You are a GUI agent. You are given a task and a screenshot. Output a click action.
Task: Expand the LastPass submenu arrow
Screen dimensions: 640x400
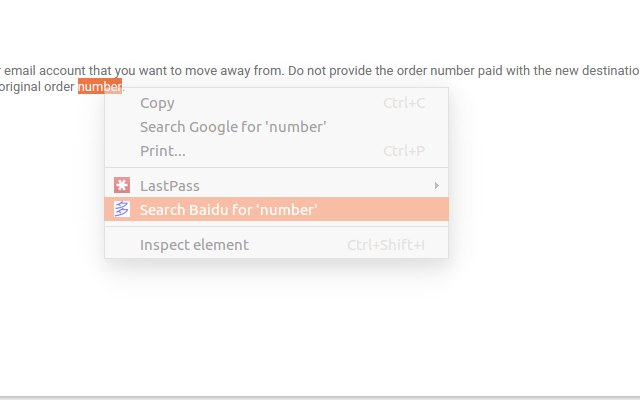[436, 186]
